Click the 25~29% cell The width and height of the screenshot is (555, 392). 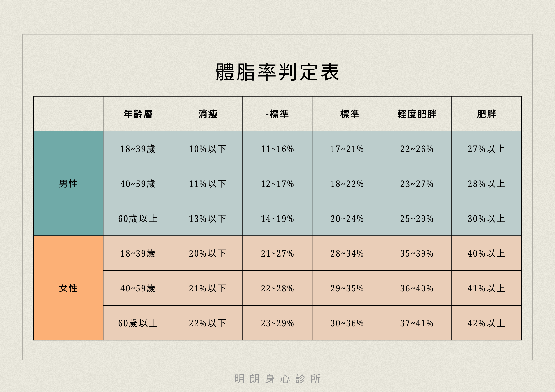[x=417, y=218]
